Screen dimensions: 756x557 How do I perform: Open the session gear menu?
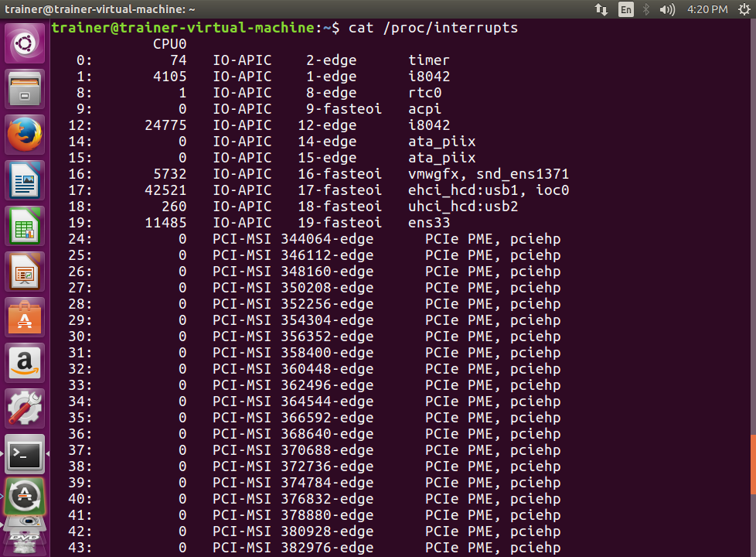tap(744, 9)
